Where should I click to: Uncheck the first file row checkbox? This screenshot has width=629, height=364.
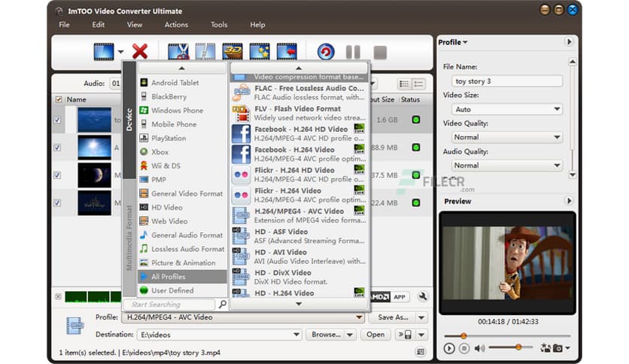click(57, 120)
